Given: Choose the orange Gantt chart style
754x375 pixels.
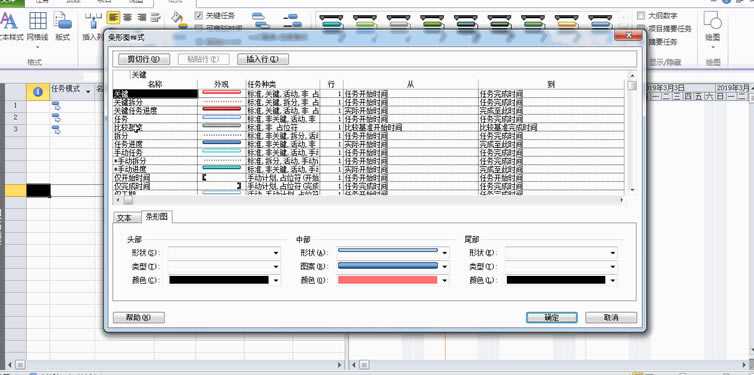Looking at the screenshot, I should click(566, 21).
